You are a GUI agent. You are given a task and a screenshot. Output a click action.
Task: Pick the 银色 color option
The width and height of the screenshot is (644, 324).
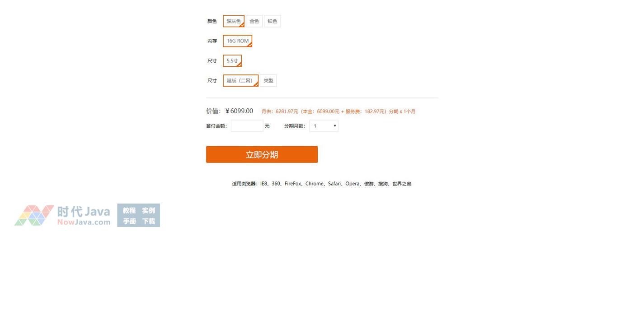point(272,21)
